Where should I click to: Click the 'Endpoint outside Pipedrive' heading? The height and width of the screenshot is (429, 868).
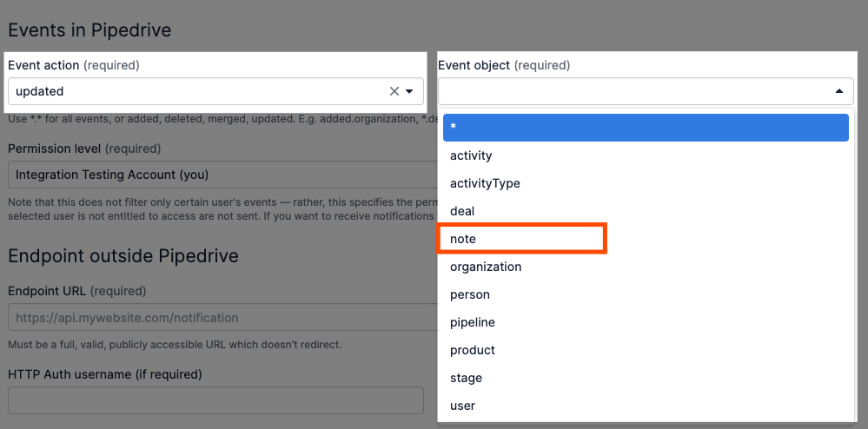pos(123,255)
